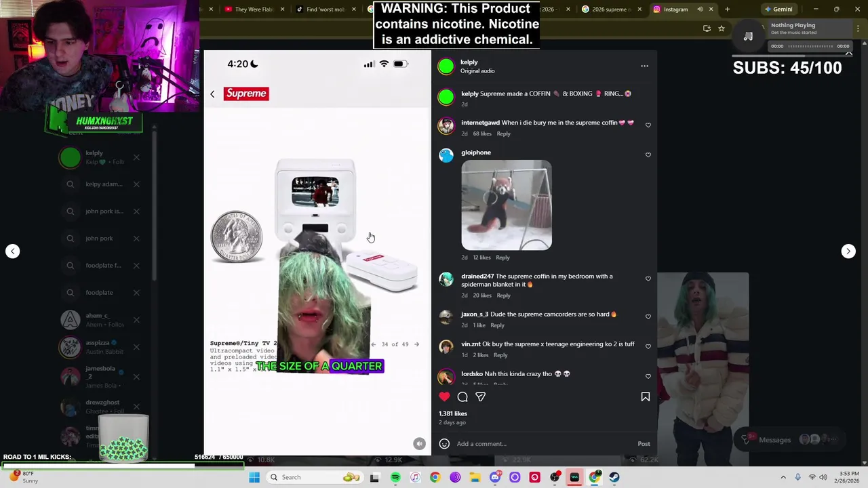Open Spotify from the taskbar
This screenshot has height=488, width=868.
tap(395, 477)
